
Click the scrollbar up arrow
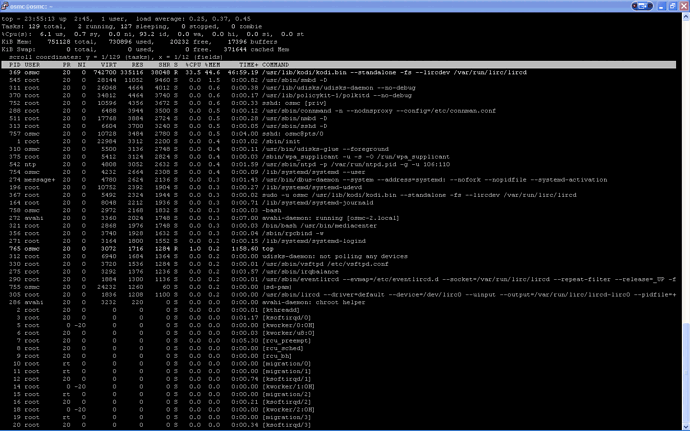pos(686,17)
